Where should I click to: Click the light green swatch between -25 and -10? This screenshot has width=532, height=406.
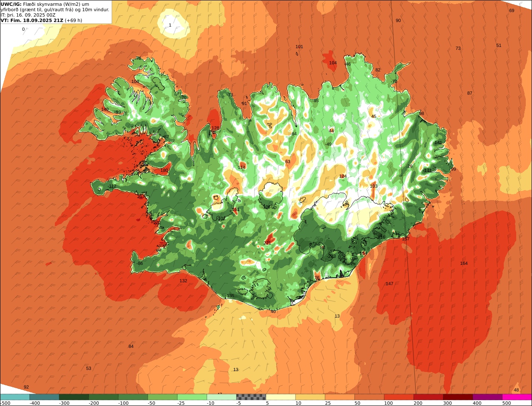pyautogui.click(x=192, y=397)
